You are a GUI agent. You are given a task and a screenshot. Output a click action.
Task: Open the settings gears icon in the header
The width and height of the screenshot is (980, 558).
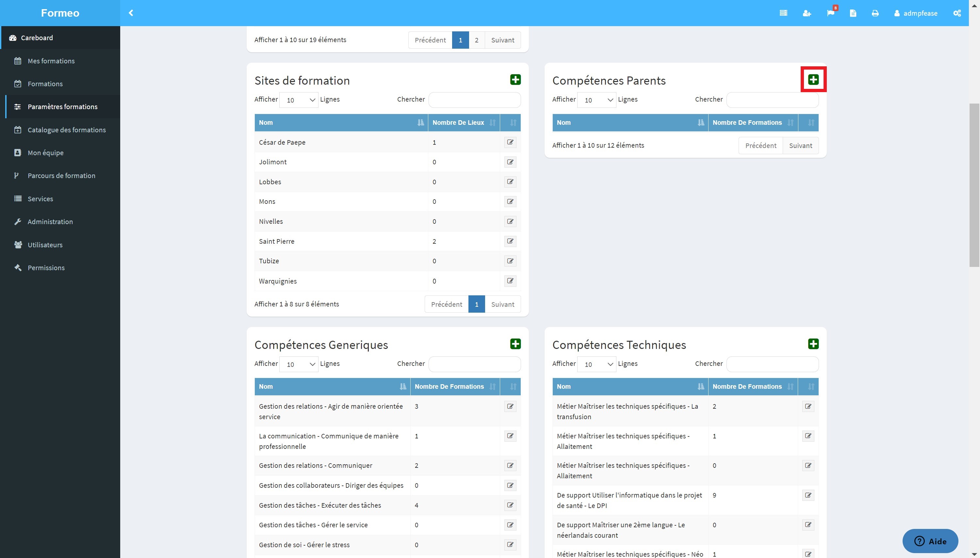click(957, 13)
